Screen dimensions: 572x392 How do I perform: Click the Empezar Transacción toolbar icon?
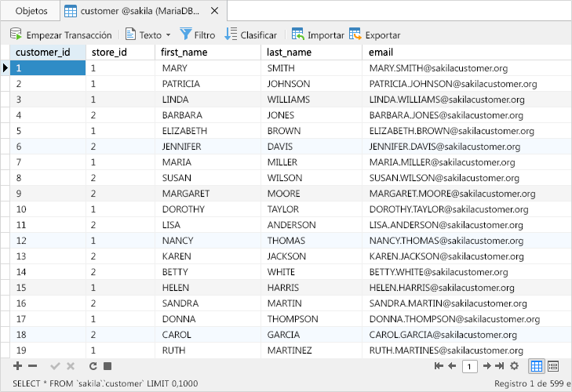(x=15, y=34)
